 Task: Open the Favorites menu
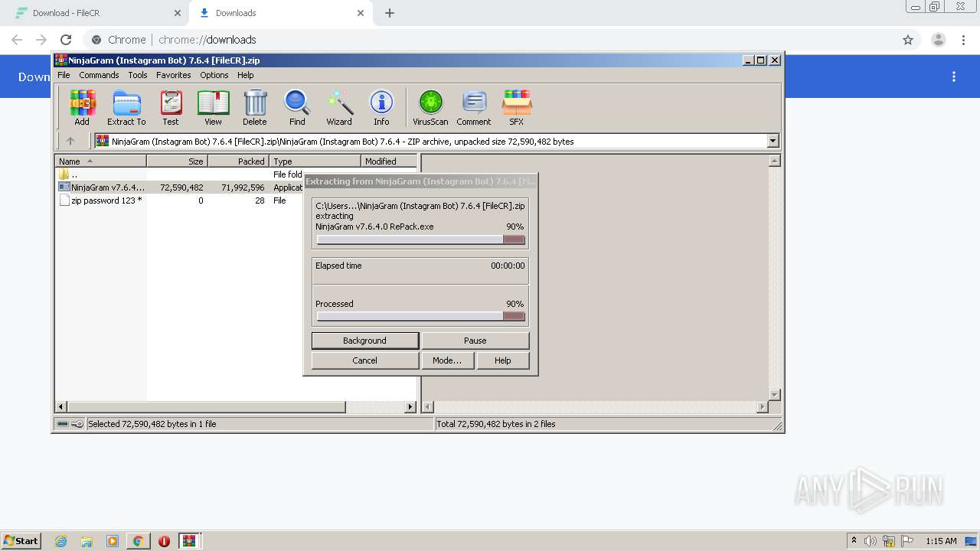174,75
